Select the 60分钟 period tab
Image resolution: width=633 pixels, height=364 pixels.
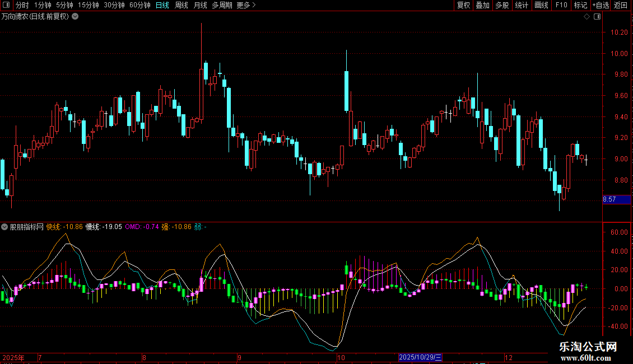139,5
